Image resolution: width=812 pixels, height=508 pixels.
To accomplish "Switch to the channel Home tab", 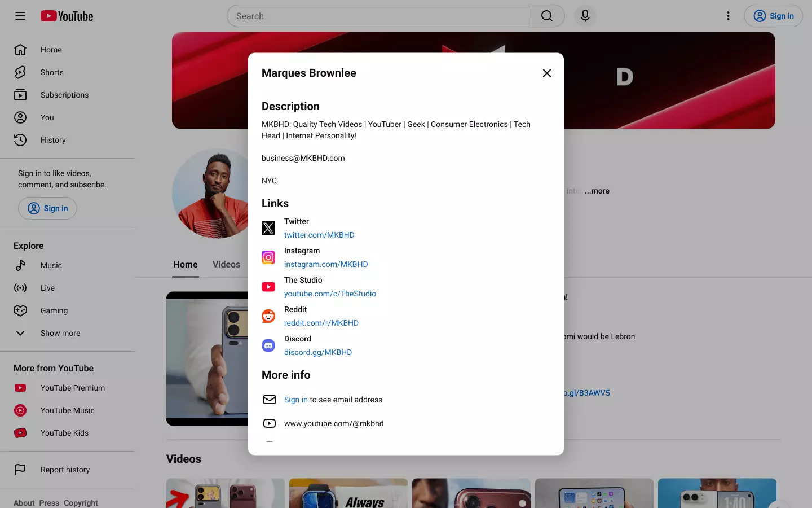I will tap(186, 264).
